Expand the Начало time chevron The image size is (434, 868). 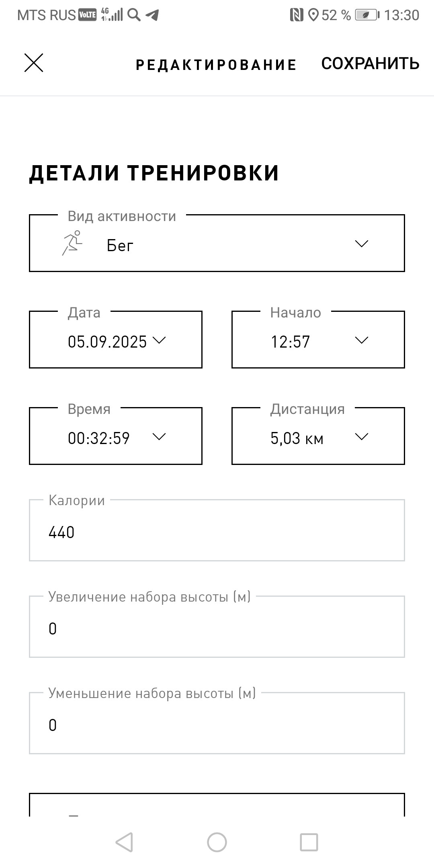point(362,340)
